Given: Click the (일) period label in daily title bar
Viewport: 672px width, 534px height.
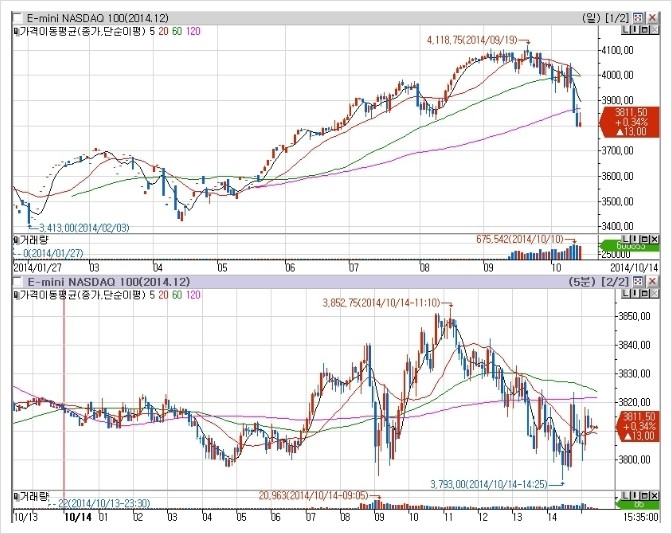Looking at the screenshot, I should [592, 18].
